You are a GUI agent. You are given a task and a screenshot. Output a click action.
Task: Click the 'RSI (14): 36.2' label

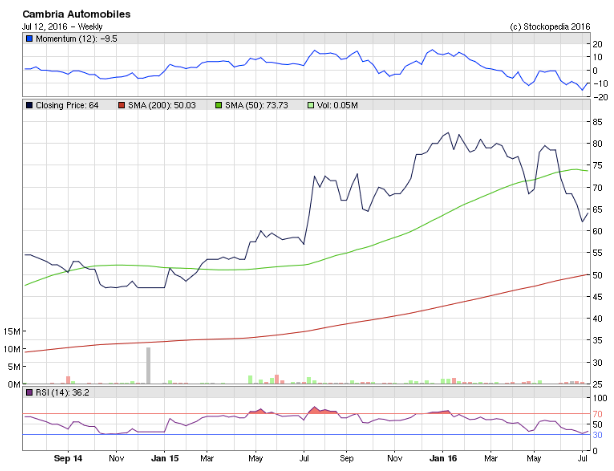(x=62, y=392)
